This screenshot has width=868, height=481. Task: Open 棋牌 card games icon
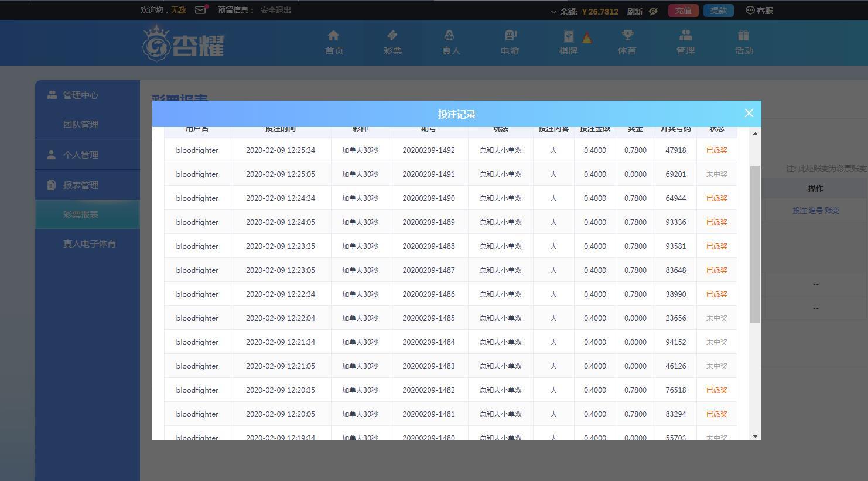568,36
